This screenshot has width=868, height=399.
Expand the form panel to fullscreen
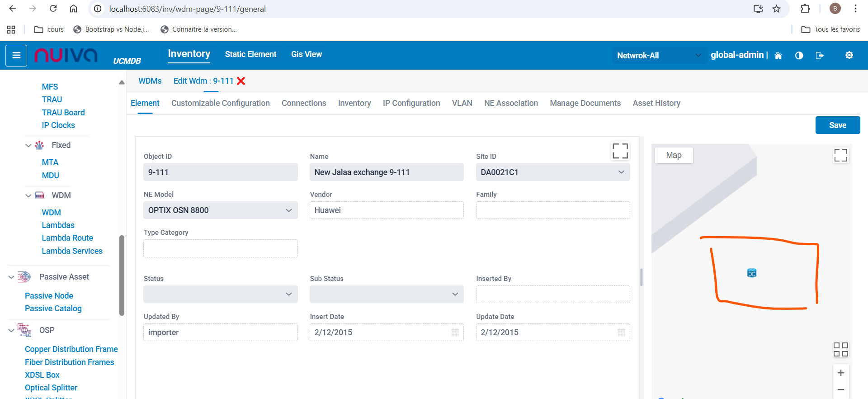620,151
